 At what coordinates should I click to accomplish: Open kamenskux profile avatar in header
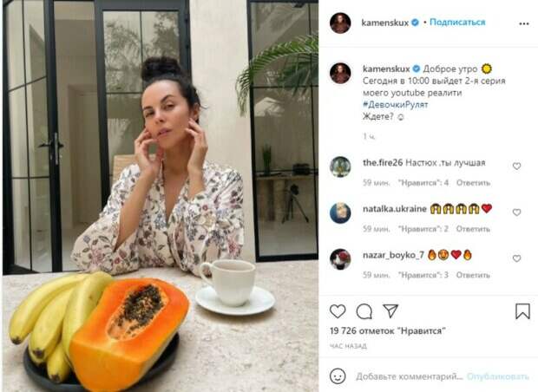click(340, 23)
